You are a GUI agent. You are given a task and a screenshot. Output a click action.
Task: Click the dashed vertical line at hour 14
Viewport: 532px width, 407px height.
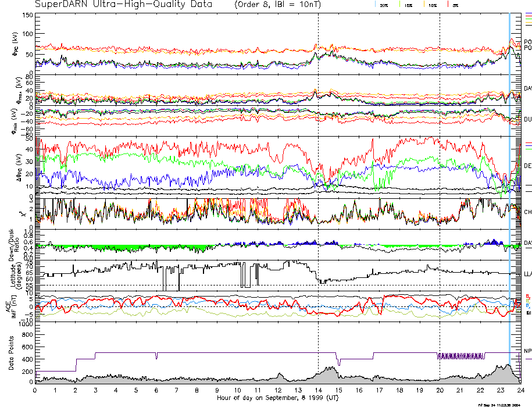(x=318, y=174)
